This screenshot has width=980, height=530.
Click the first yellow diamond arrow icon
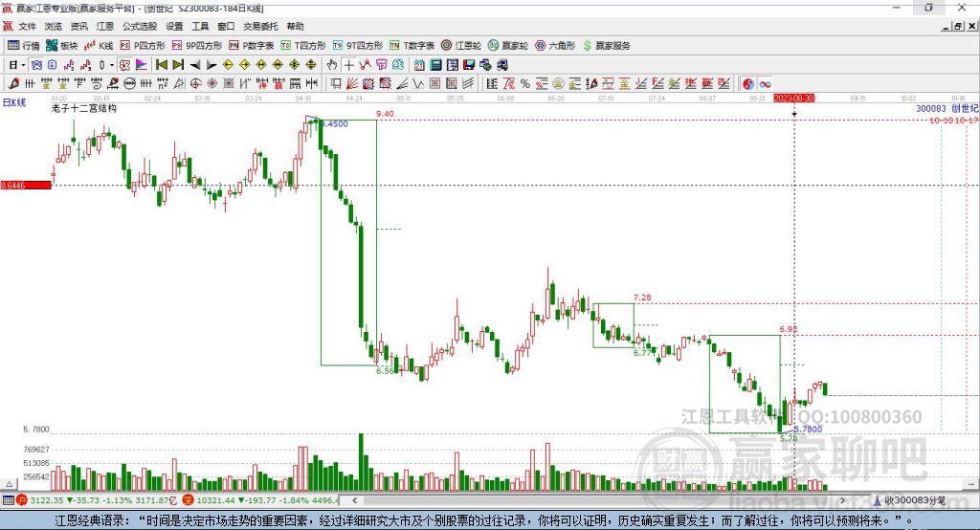[228, 65]
